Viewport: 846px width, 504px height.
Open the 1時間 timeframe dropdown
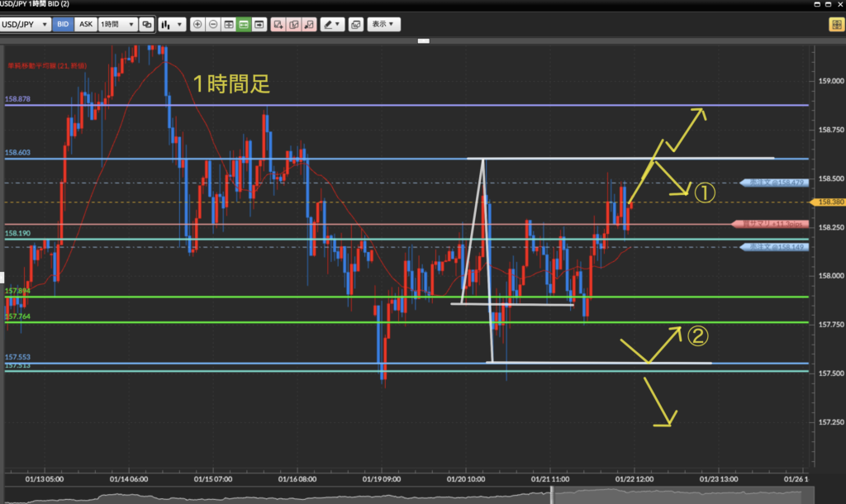116,25
